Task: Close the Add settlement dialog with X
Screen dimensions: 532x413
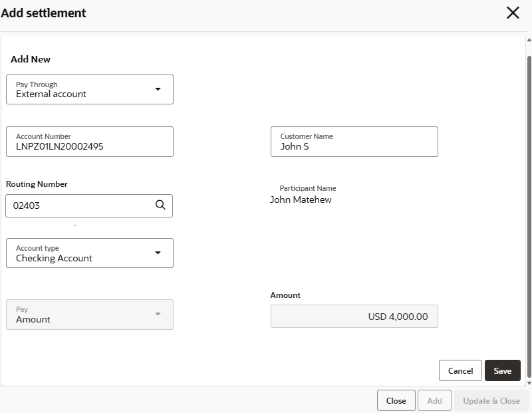Action: point(513,13)
